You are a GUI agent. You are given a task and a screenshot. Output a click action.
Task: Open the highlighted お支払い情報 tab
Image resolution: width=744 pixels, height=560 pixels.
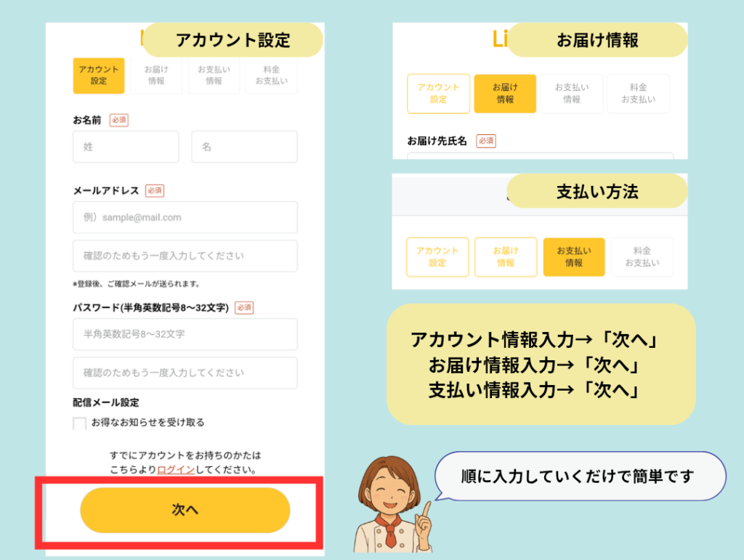tap(573, 257)
